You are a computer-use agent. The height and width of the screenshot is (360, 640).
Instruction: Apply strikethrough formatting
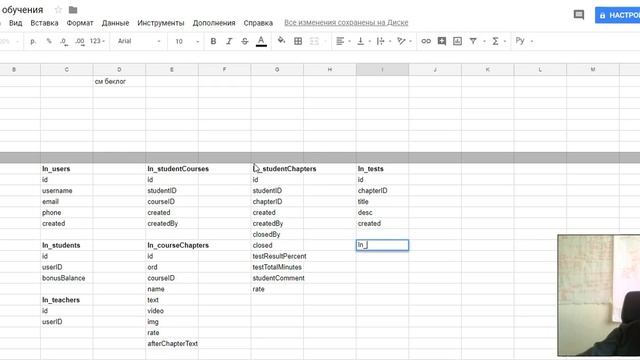point(244,41)
